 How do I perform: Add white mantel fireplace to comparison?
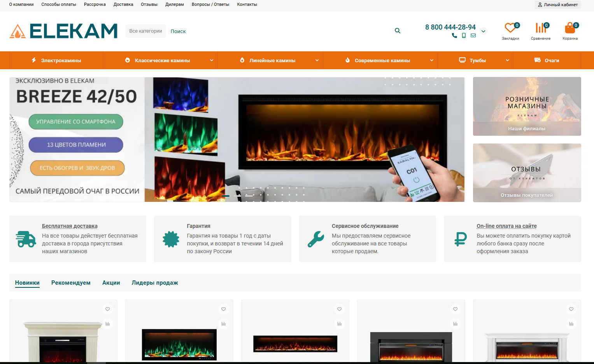tap(571, 324)
